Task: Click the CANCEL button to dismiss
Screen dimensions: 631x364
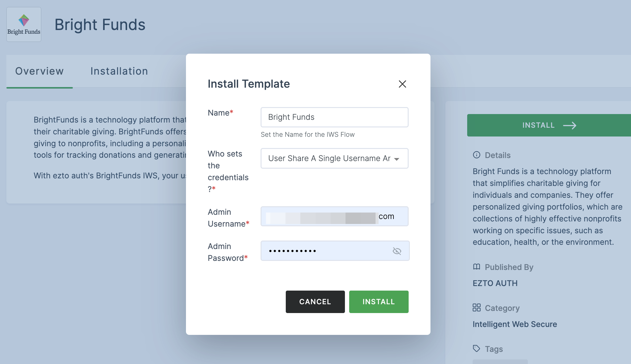Action: click(315, 302)
